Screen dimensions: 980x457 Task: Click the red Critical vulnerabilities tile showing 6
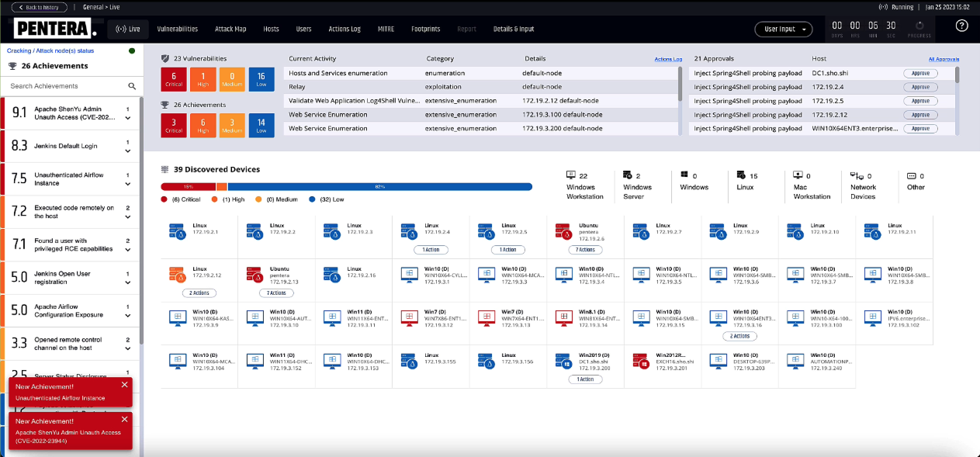174,80
